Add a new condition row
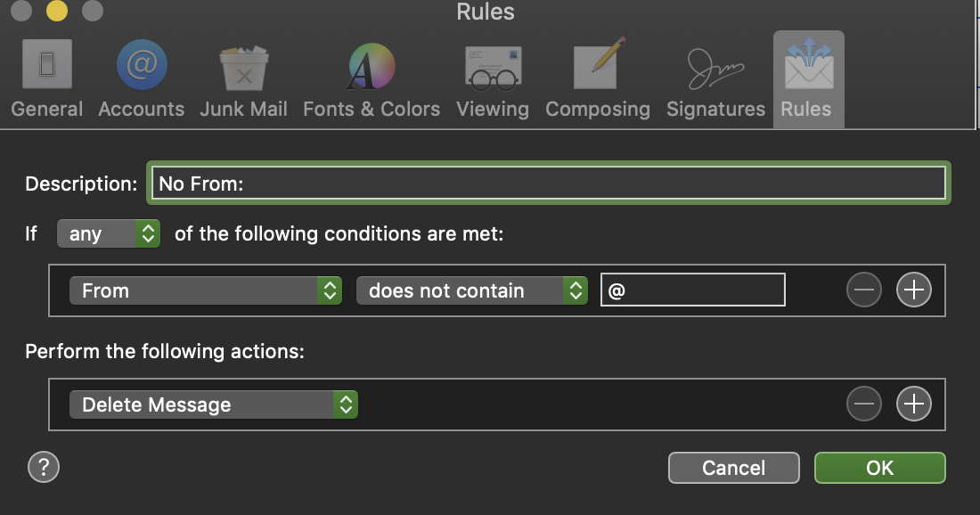 [x=913, y=290]
